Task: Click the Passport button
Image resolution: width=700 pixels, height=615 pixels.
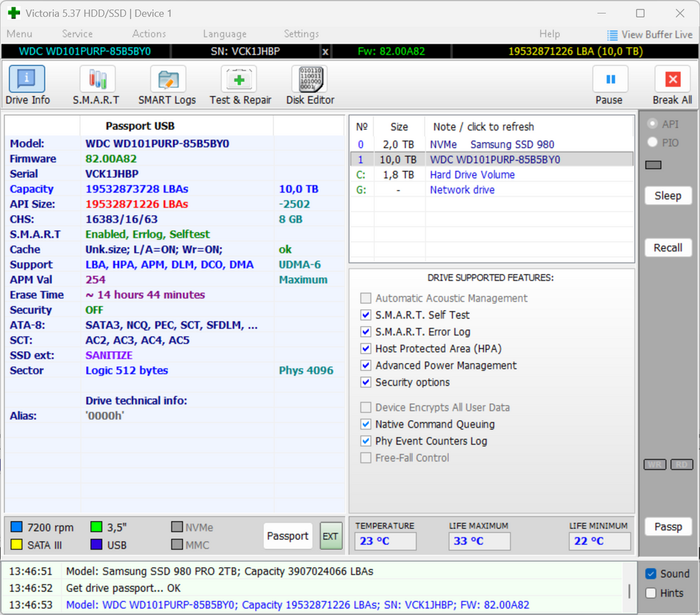Action: click(x=288, y=536)
